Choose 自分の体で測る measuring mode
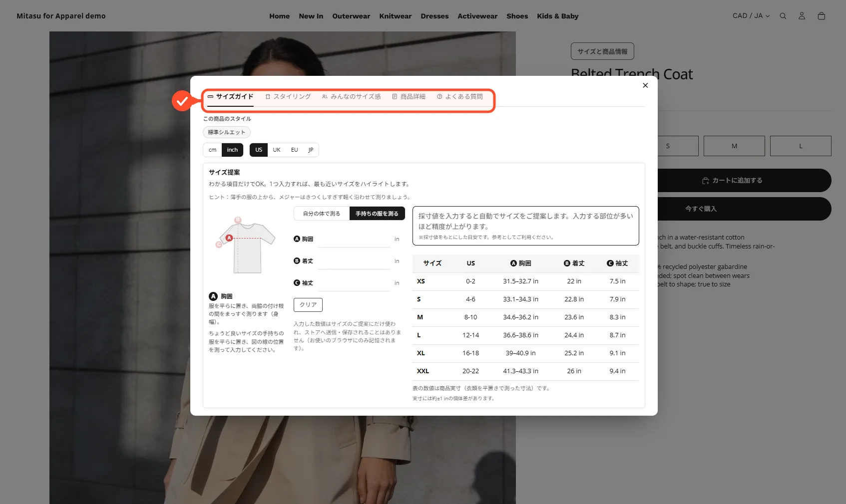This screenshot has width=846, height=504. coord(322,214)
